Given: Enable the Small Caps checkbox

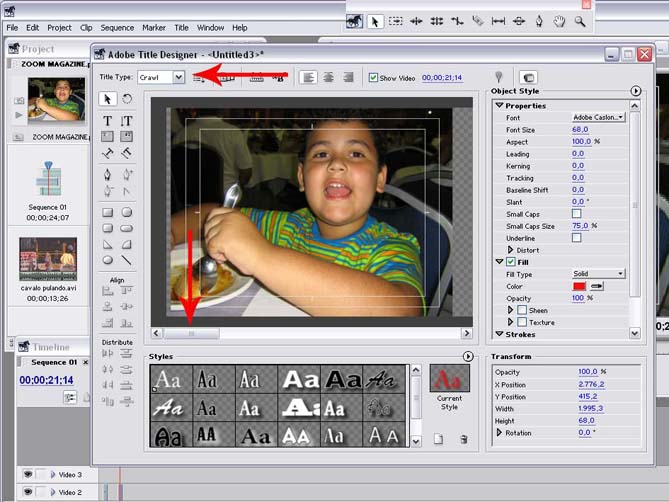Looking at the screenshot, I should click(x=576, y=213).
